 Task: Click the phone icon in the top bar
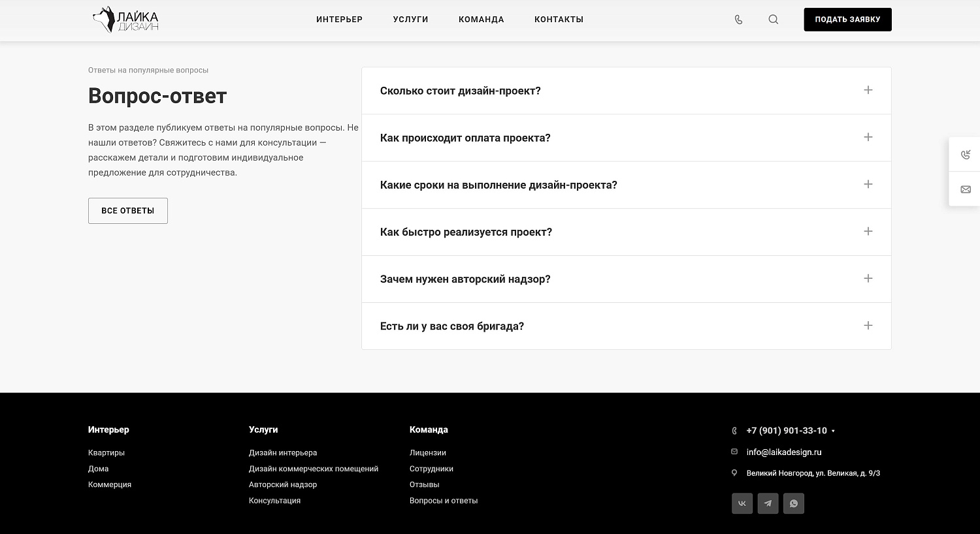(x=738, y=20)
